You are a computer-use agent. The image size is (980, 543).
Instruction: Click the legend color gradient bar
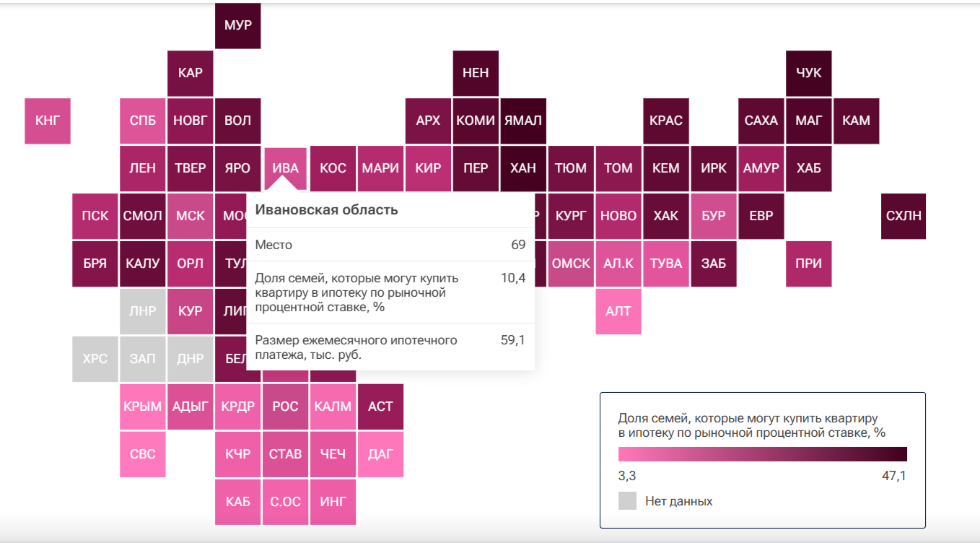[762, 454]
